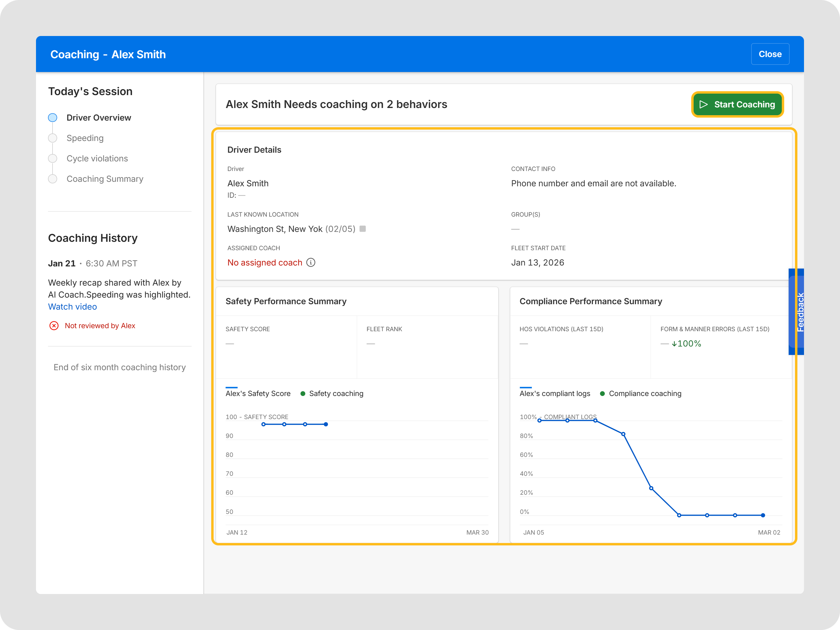Click the play icon in Start Coaching

[703, 104]
